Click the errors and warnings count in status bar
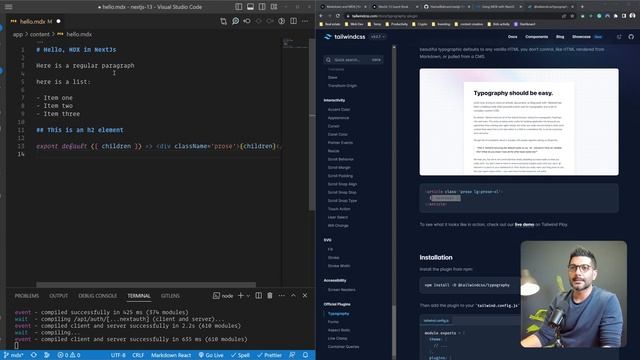The image size is (640, 360). [69, 355]
